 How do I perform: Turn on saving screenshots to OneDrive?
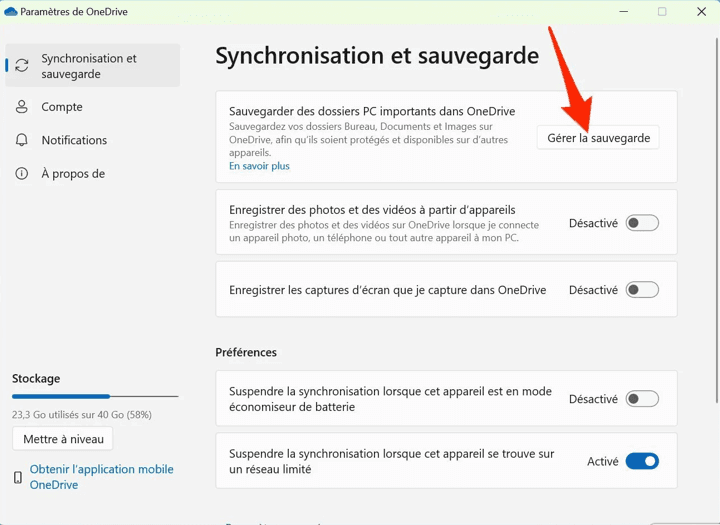pyautogui.click(x=642, y=290)
